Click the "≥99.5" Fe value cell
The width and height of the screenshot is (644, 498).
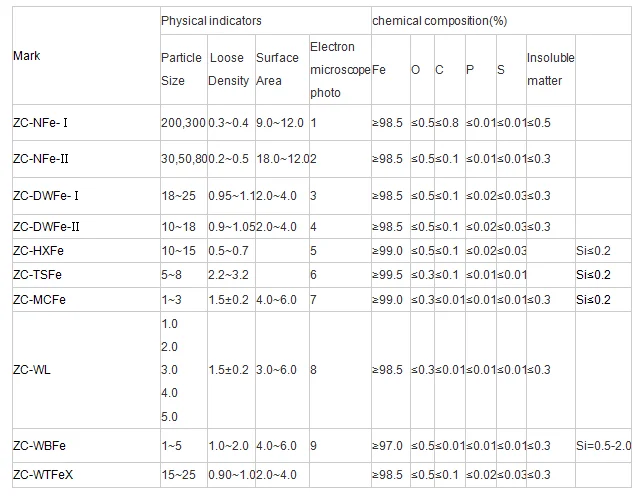tap(387, 274)
